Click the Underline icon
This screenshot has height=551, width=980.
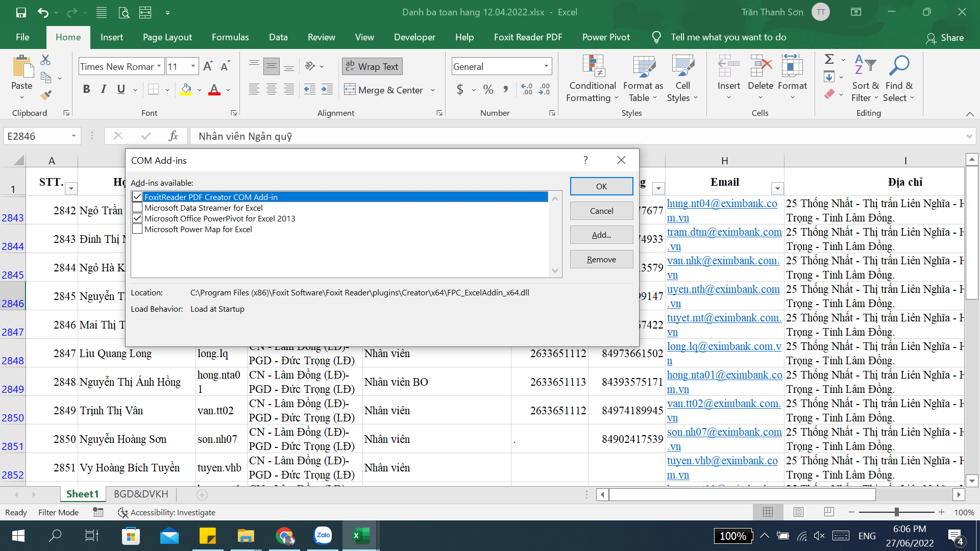tap(121, 89)
